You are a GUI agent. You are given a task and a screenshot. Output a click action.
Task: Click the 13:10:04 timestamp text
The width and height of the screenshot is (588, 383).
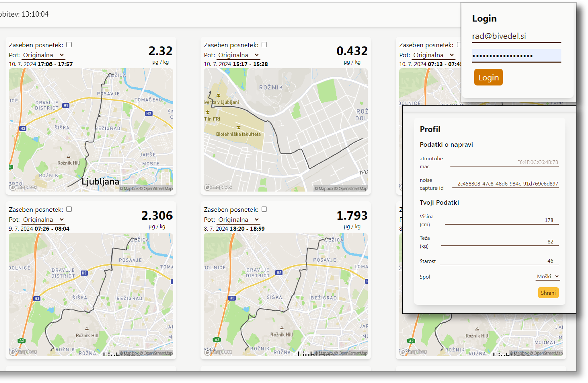click(x=35, y=14)
